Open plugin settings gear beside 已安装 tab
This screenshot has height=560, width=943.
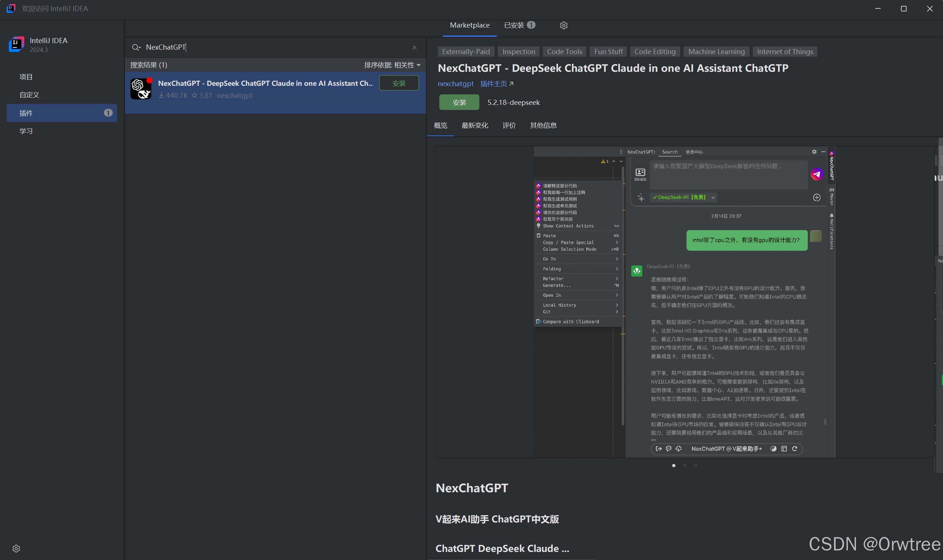(x=563, y=25)
